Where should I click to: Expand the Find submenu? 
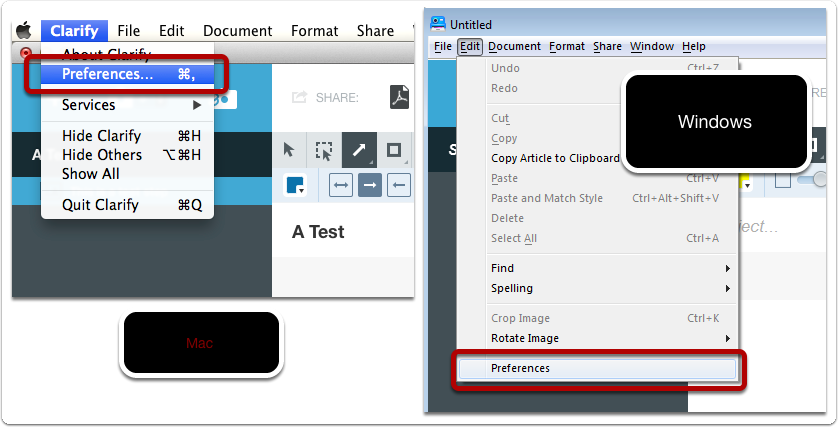pyautogui.click(x=598, y=268)
